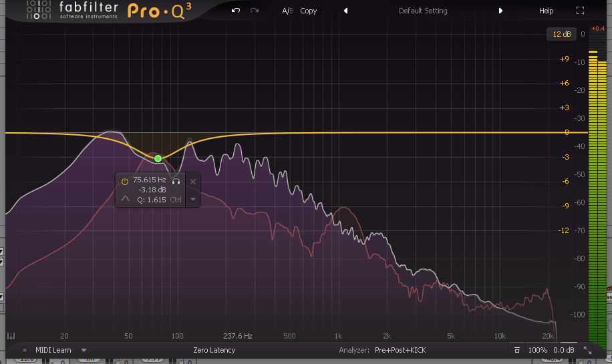The width and height of the screenshot is (612, 364).
Task: Click the band Q value 1.615
Action: coord(152,200)
